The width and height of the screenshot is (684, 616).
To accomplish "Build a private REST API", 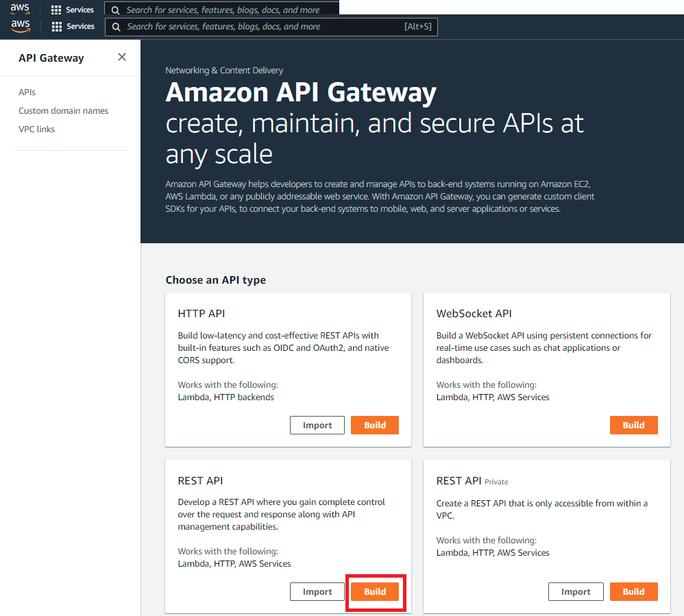I will point(633,591).
